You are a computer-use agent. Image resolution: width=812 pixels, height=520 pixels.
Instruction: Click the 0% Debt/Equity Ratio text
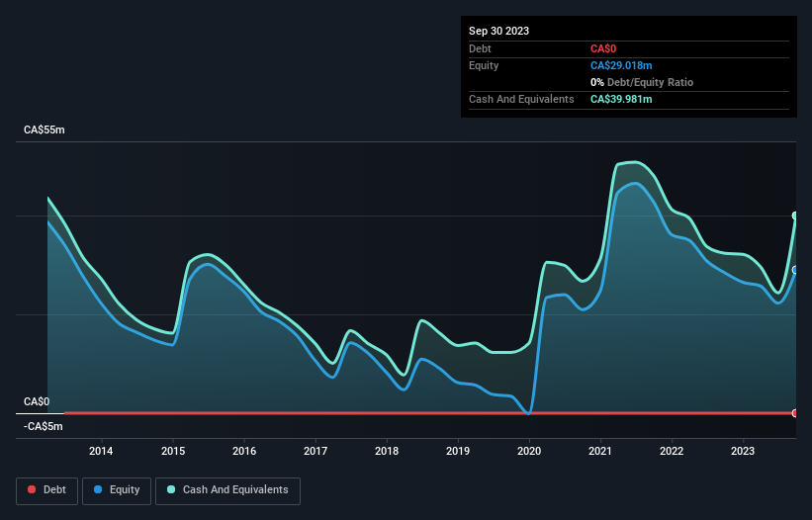(x=642, y=82)
